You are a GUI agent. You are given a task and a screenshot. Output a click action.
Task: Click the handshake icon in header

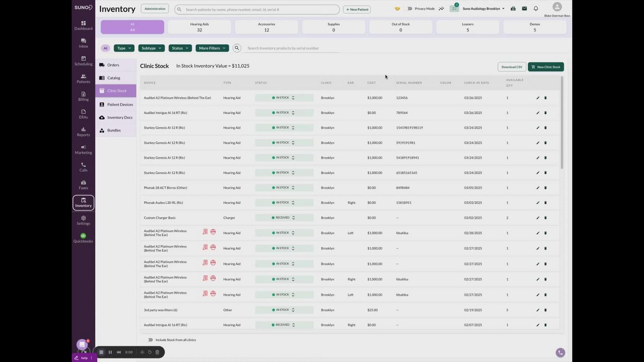coord(397,9)
